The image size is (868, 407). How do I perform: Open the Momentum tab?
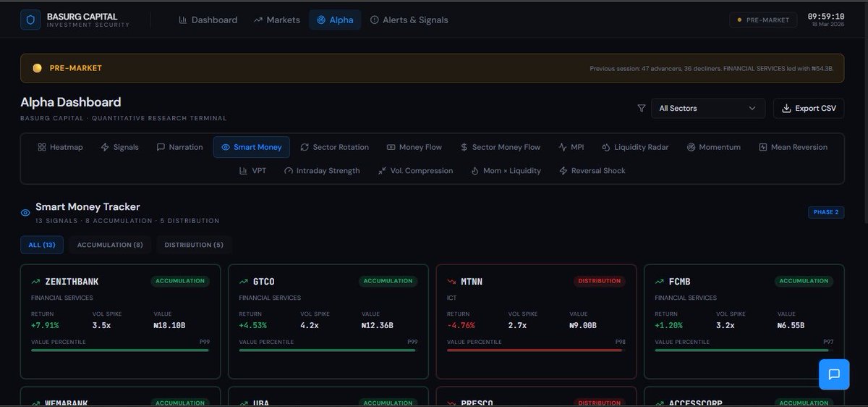coord(714,147)
